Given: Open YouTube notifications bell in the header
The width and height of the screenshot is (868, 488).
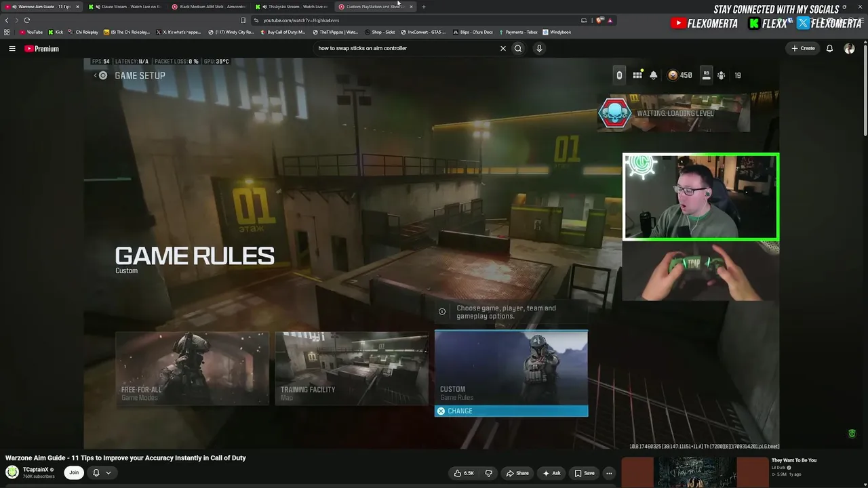Looking at the screenshot, I should (x=829, y=49).
